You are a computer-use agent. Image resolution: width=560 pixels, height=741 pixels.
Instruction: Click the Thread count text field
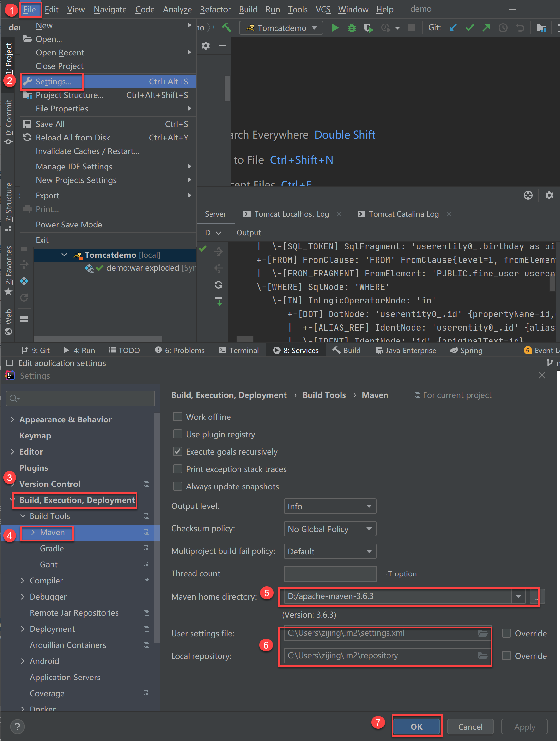pos(330,573)
